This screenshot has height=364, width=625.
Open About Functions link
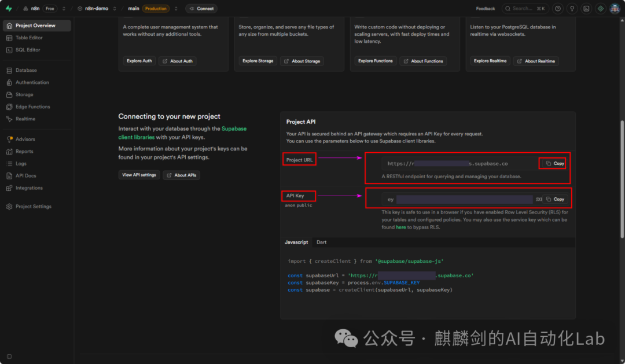click(423, 61)
